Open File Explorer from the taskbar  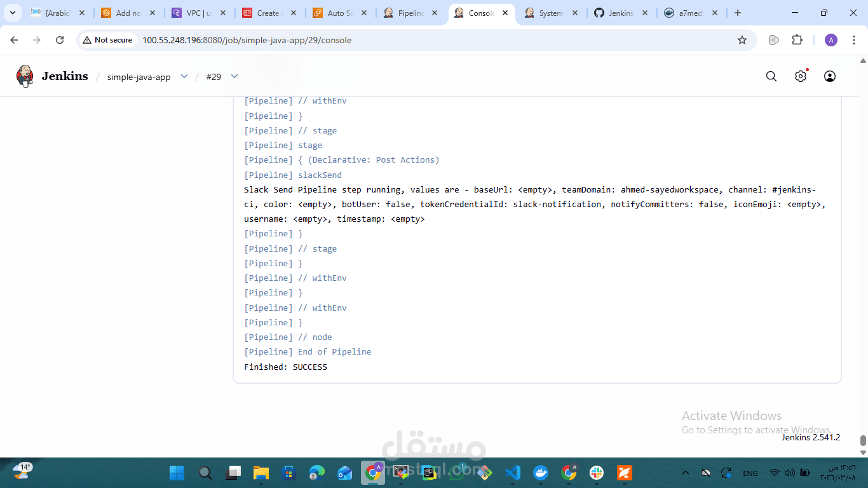coord(261,473)
